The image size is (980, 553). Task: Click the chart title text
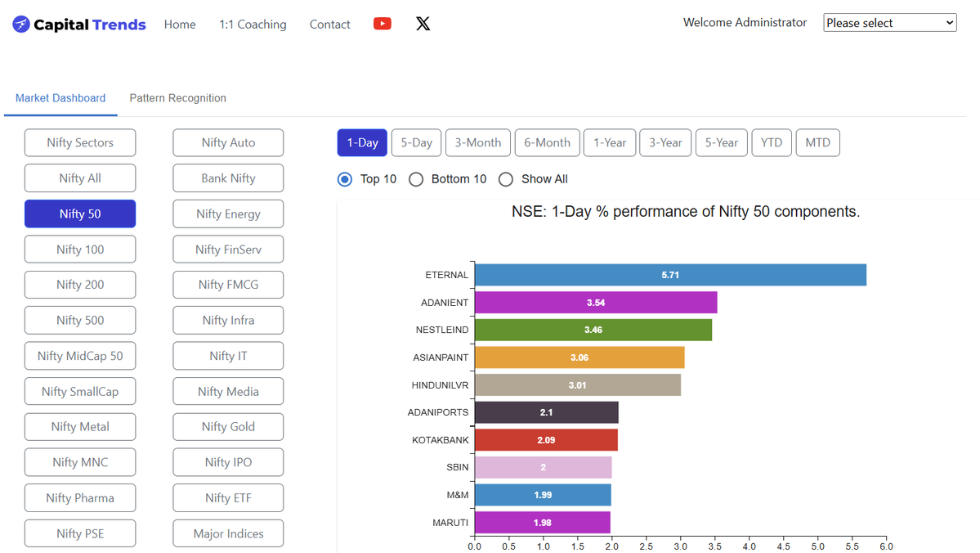[686, 212]
